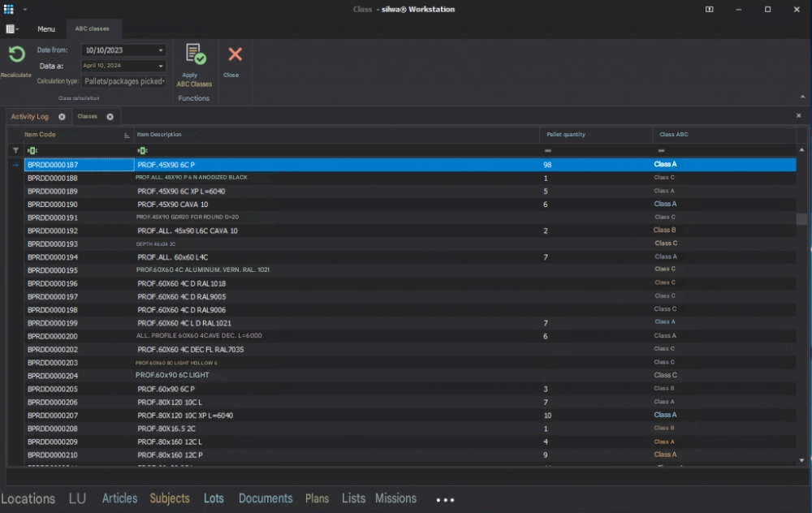Click the scroll up arrow of the grid
The width and height of the screenshot is (812, 513).
[801, 150]
